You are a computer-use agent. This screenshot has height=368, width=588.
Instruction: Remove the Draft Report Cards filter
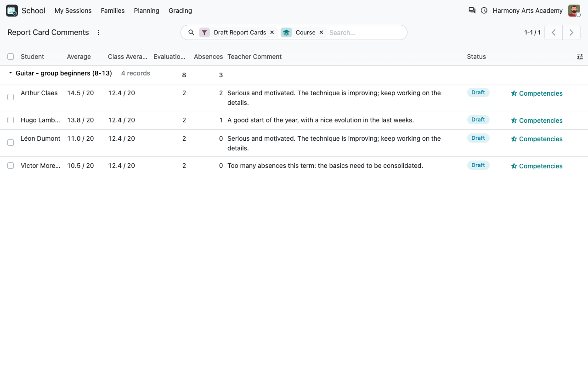[272, 33]
